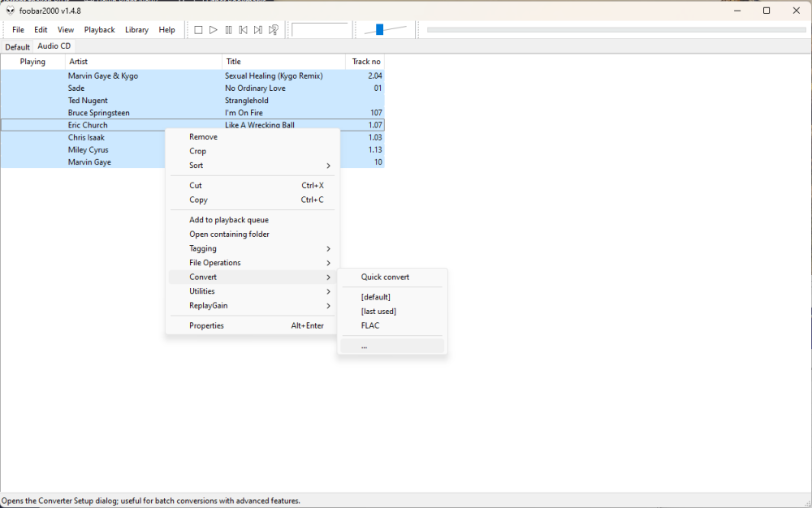Select the FLAC conversion preset

(369, 325)
